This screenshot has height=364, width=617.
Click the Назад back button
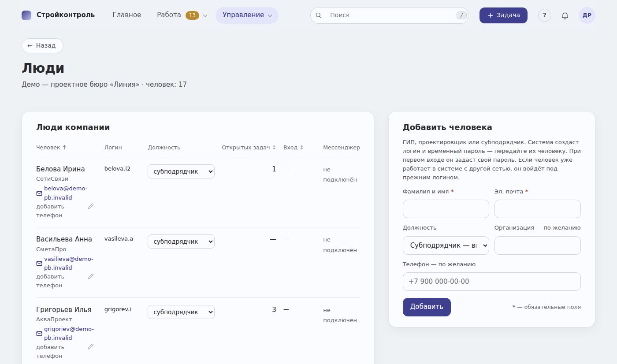[x=42, y=46]
